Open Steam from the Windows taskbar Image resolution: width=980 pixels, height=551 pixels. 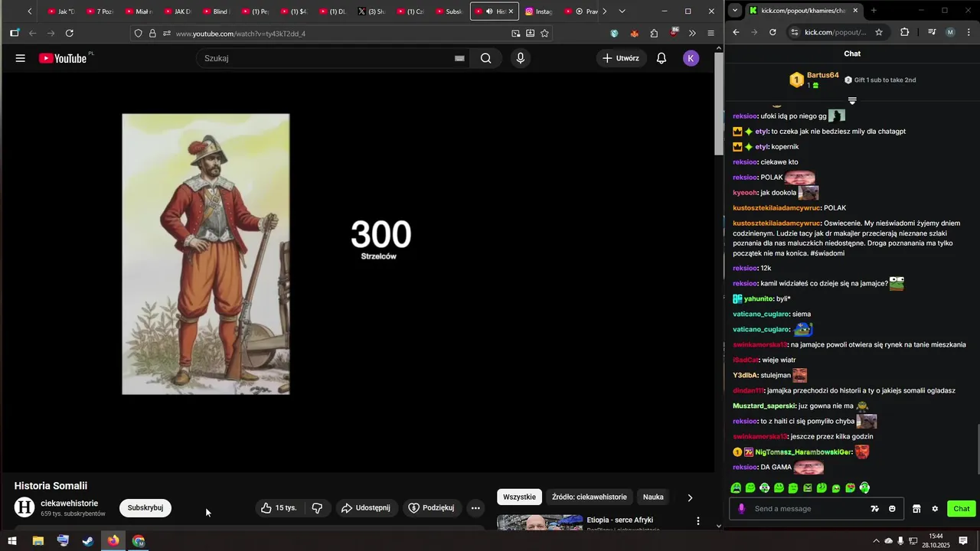[88, 541]
